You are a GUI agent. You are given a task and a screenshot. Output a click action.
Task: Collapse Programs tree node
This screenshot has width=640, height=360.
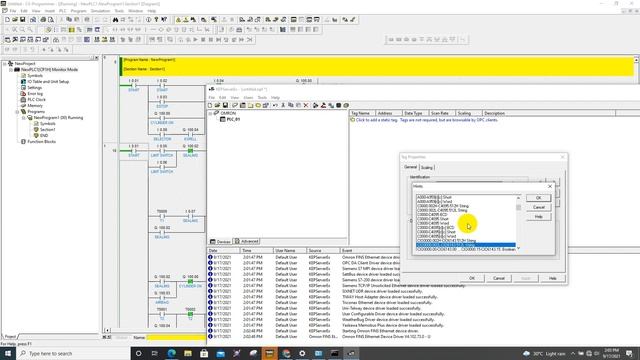17,111
